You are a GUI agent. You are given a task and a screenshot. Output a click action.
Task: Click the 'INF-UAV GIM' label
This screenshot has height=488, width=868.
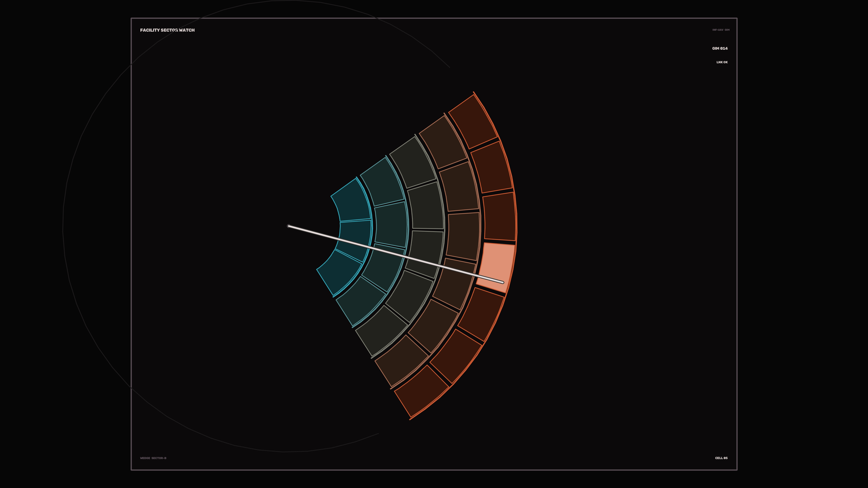coord(721,30)
